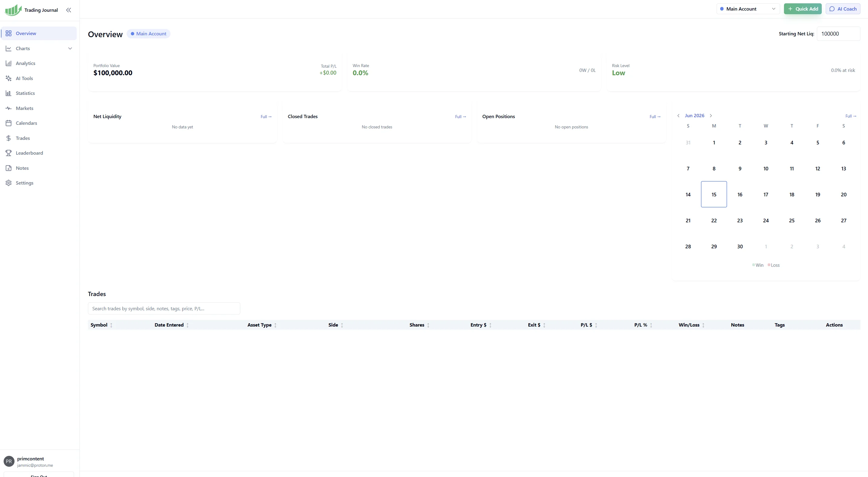The height and width of the screenshot is (477, 868).
Task: Click the Trading Journal logo icon
Action: pyautogui.click(x=13, y=10)
